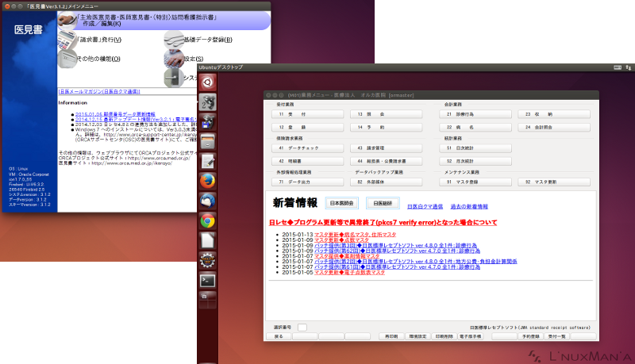Screen dimensions: 635x364
Task: Click the icon next to その他の機能
Action: tap(67, 59)
